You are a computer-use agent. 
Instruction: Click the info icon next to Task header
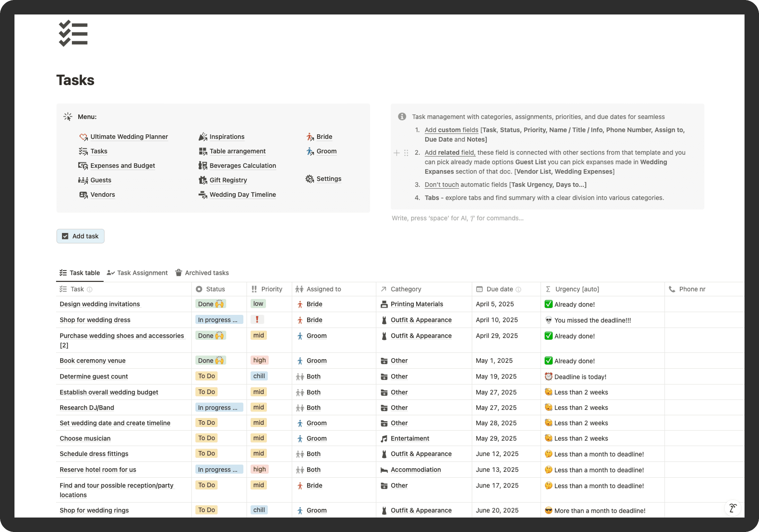[x=90, y=290]
